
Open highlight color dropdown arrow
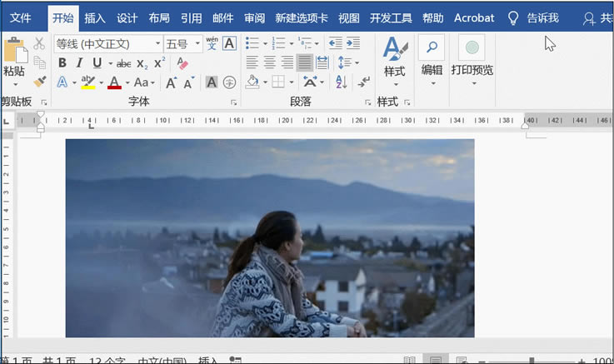coord(102,83)
